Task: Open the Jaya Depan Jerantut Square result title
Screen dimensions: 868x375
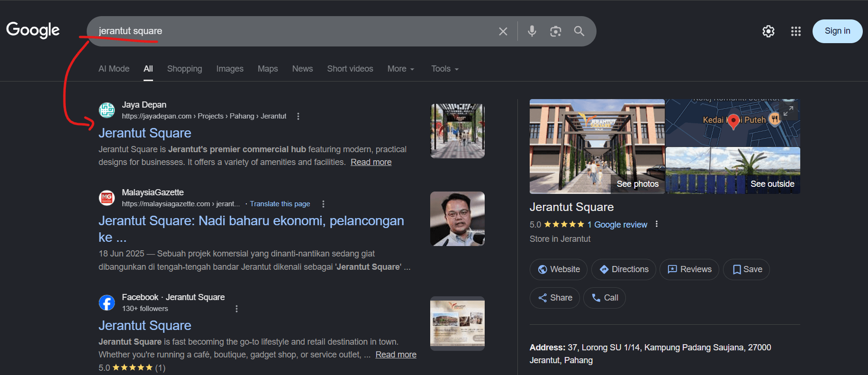Action: point(145,133)
